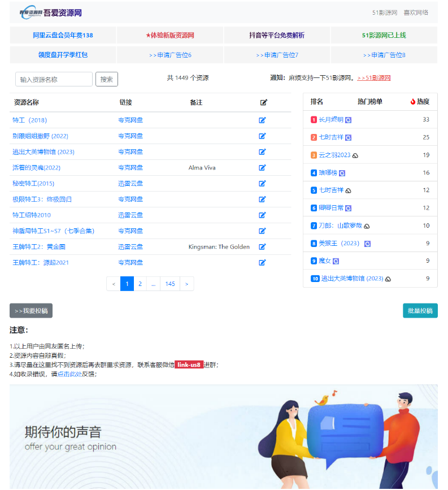
Task: Click the edit icon for 活着的灵魂(2022)
Action: point(262,168)
